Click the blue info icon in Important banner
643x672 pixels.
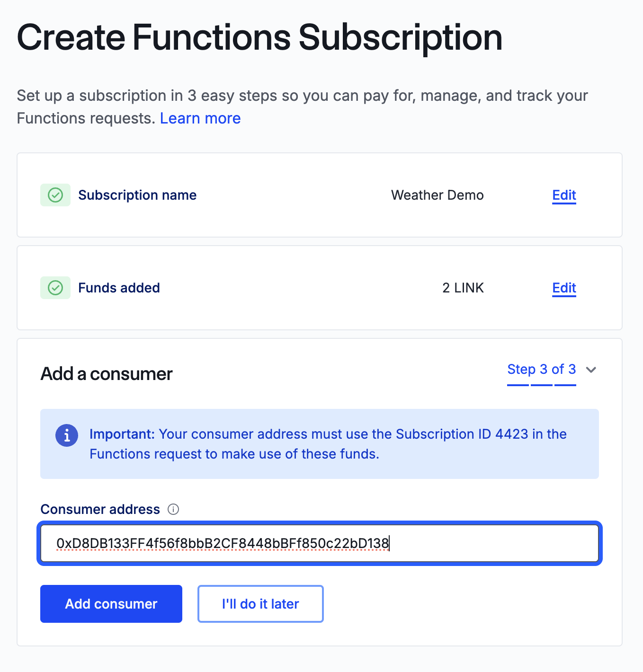click(x=67, y=435)
